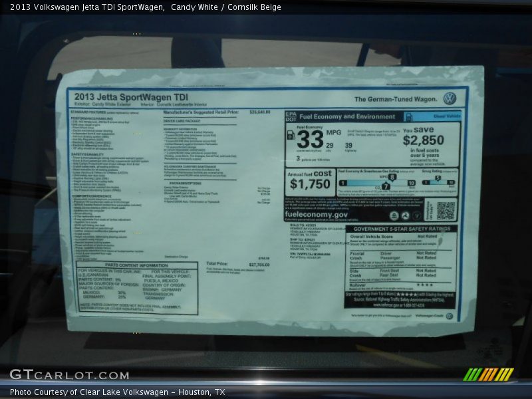Viewport: 532px width, 399px height.
Task: Click the QR code on the fuel economy label
Action: pos(446,211)
